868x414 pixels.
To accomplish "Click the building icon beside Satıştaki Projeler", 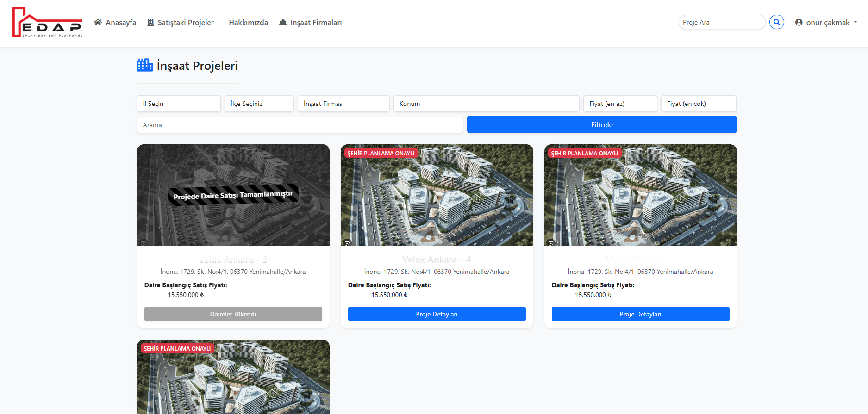I will coord(150,22).
